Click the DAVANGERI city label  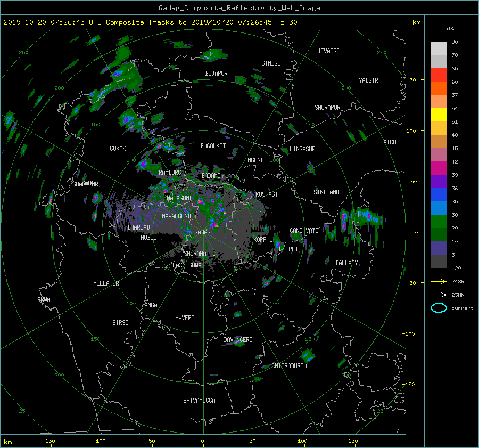point(238,340)
